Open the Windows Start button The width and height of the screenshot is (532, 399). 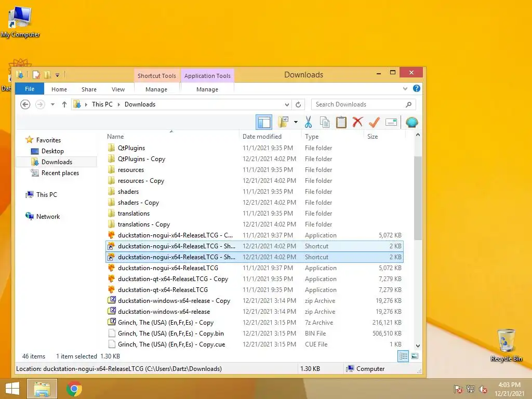(x=12, y=389)
